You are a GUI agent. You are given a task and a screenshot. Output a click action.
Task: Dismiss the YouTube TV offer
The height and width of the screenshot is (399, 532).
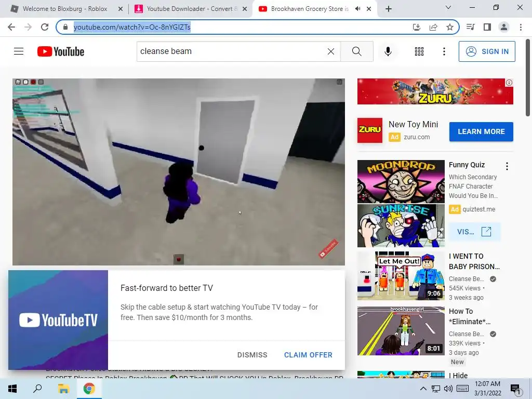252,355
